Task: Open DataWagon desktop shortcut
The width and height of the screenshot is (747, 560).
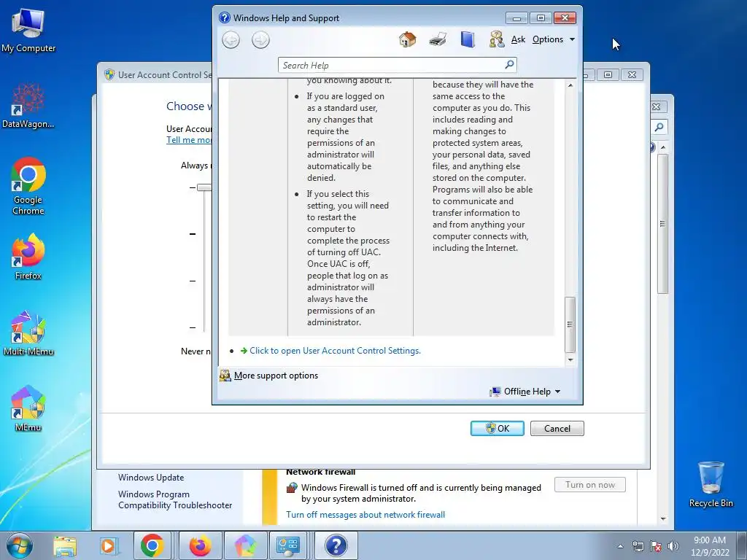Action: [28, 106]
